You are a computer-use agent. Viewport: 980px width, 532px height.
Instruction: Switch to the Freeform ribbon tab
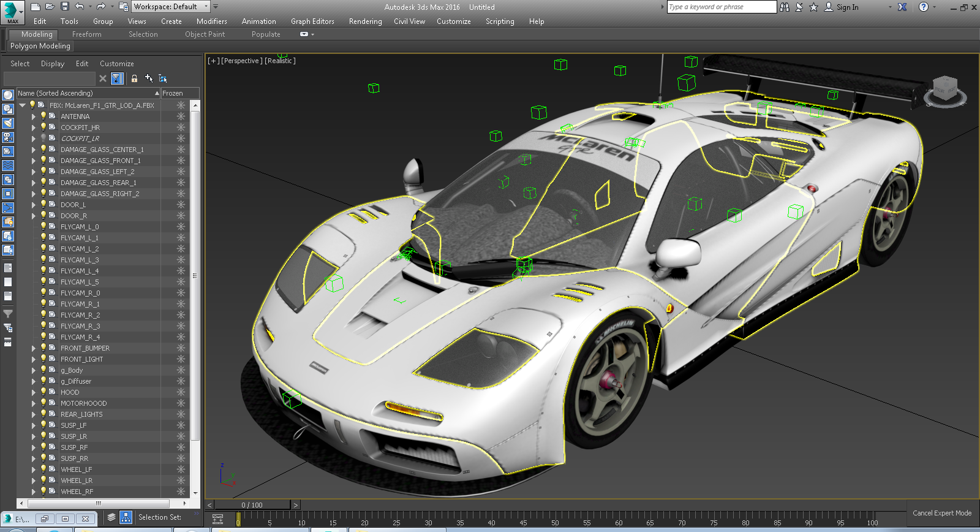point(87,34)
